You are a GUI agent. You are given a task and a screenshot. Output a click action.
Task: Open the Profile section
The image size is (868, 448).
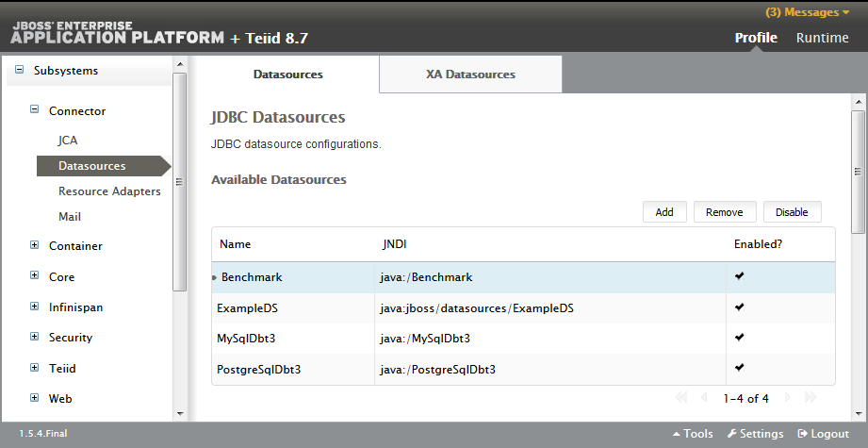pos(756,38)
